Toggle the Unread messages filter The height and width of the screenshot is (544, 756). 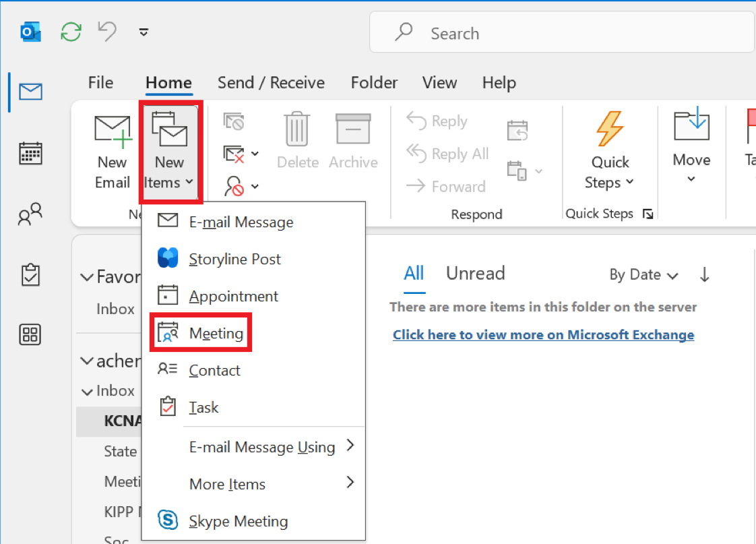[x=475, y=274]
